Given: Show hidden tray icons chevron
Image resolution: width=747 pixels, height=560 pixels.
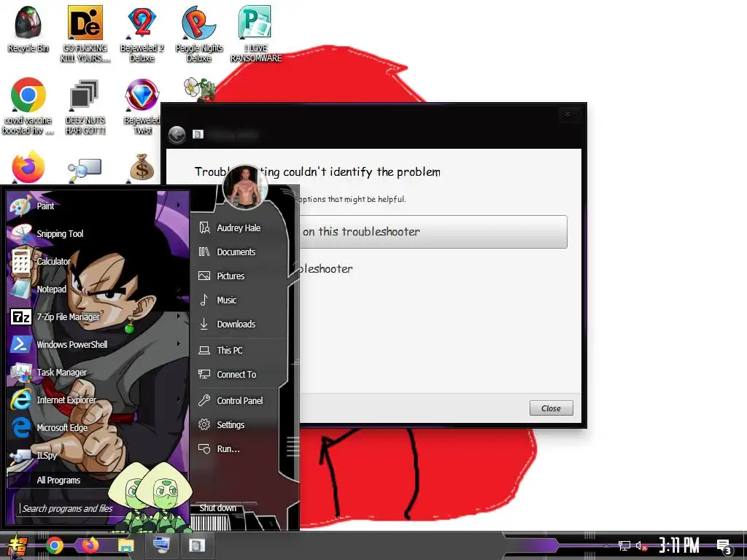Looking at the screenshot, I should tap(606, 546).
